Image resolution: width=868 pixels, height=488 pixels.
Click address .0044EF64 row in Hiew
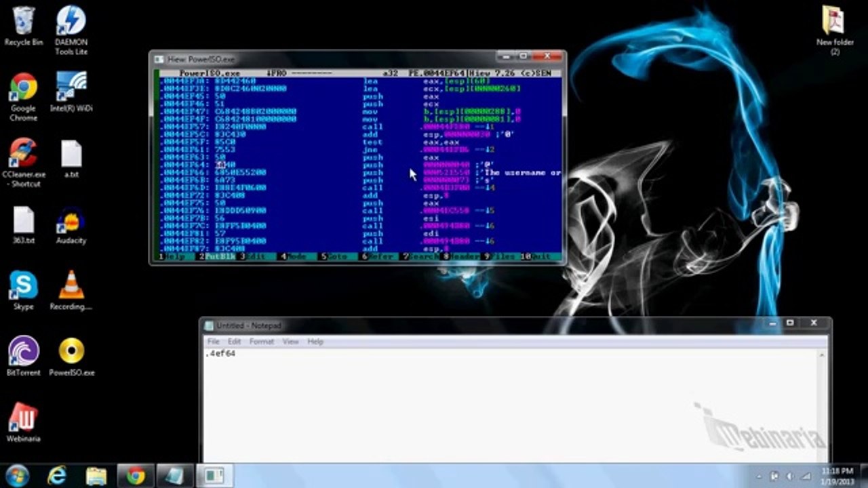point(360,165)
